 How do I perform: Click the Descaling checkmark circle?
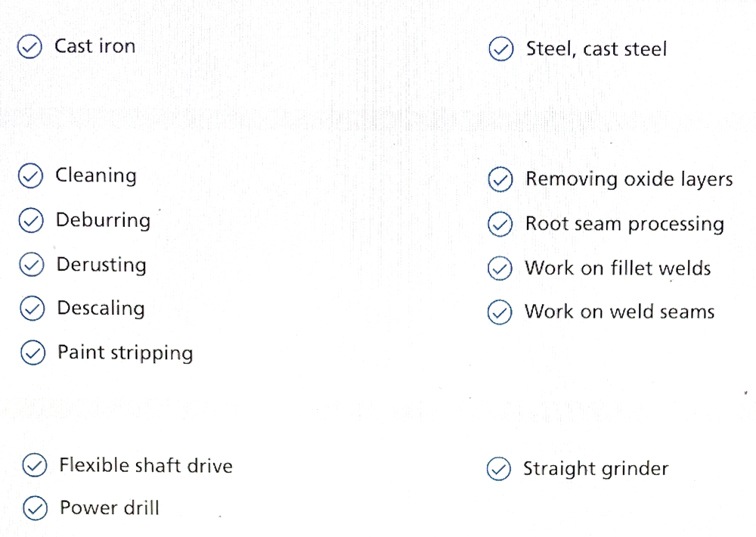pyautogui.click(x=33, y=309)
